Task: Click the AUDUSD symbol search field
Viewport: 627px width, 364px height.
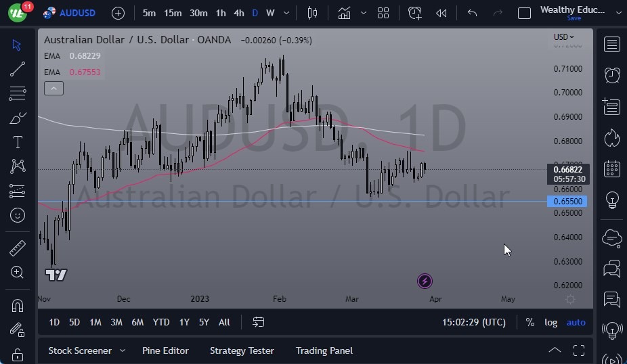Action: coord(77,13)
